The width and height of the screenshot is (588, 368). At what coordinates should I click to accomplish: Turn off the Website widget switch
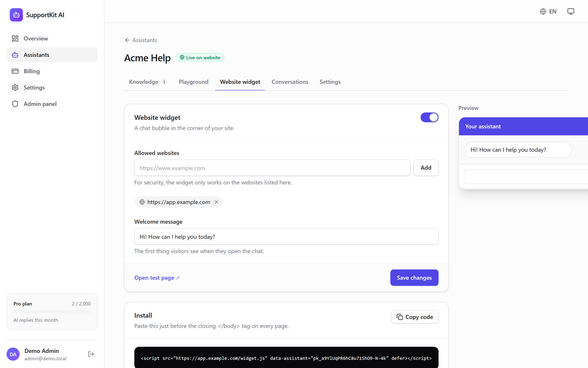430,117
